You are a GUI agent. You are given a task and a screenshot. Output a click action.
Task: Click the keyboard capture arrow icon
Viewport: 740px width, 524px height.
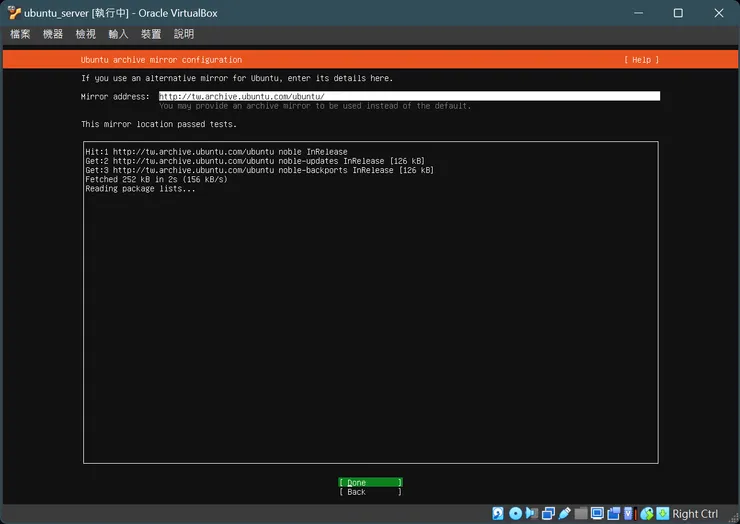pos(663,513)
